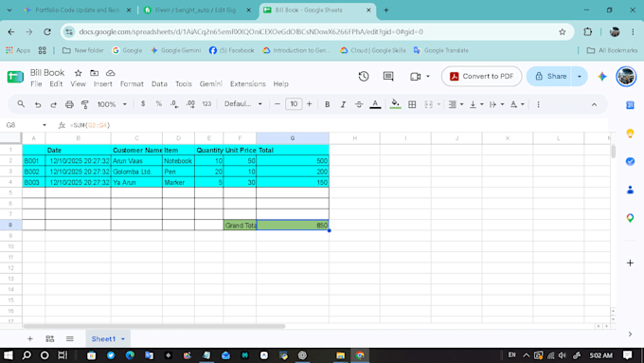Increase decimal places

point(190,104)
